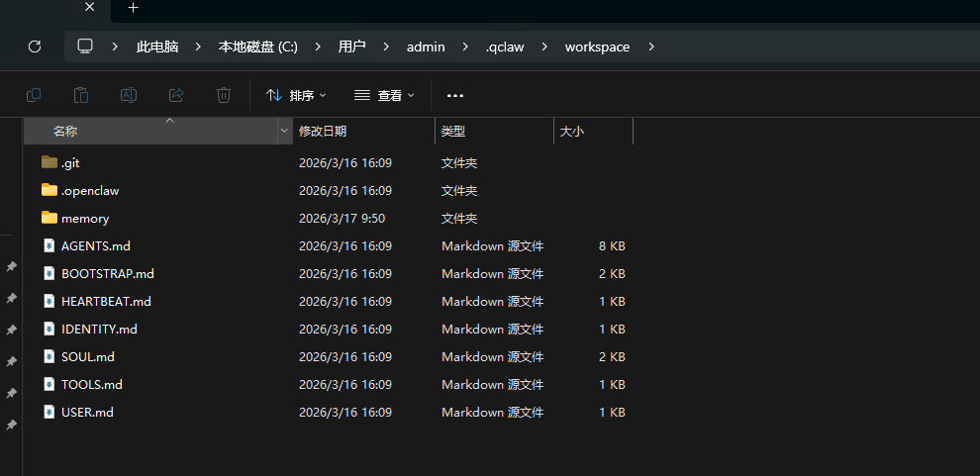Image resolution: width=980 pixels, height=476 pixels.
Task: Select the .git folder icon
Action: pos(49,162)
